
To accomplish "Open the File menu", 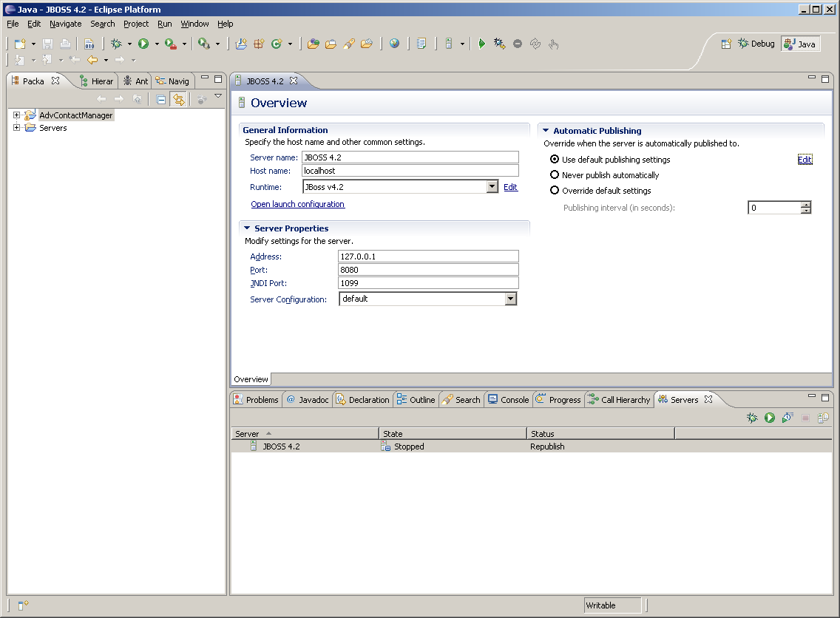I will coord(13,24).
